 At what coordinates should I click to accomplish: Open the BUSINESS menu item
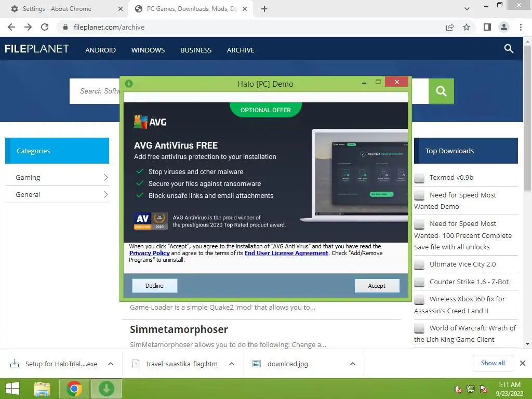coord(196,50)
